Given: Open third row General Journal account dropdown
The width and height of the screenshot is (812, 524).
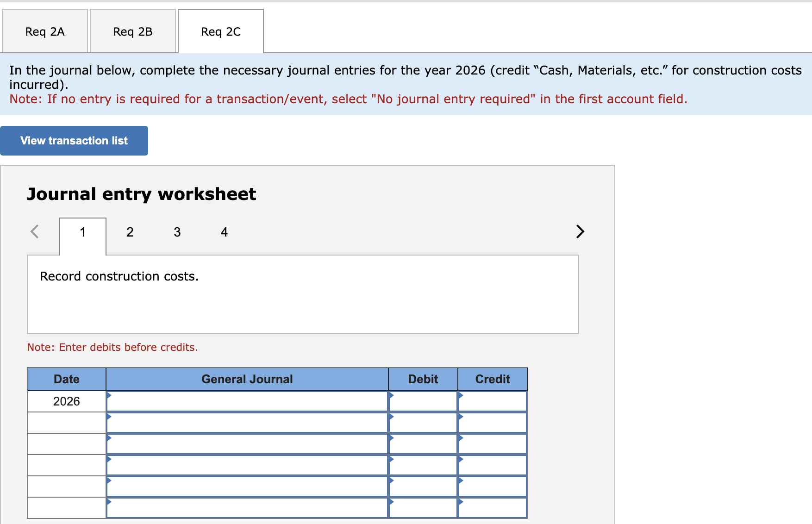Looking at the screenshot, I should pyautogui.click(x=247, y=444).
